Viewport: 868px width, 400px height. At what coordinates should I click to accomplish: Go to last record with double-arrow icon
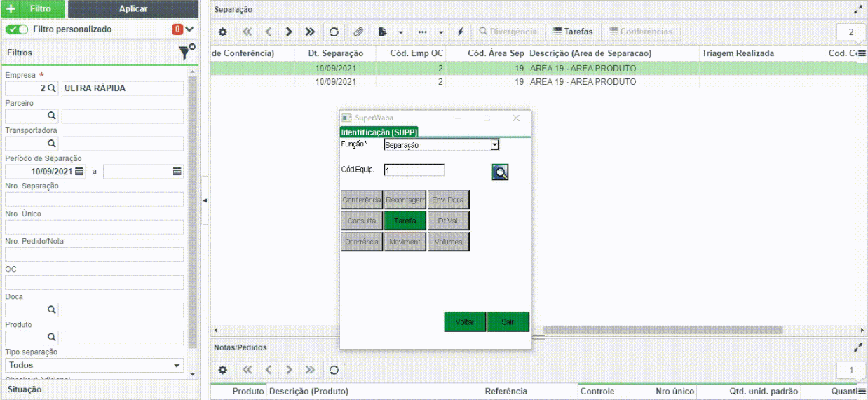coord(310,32)
